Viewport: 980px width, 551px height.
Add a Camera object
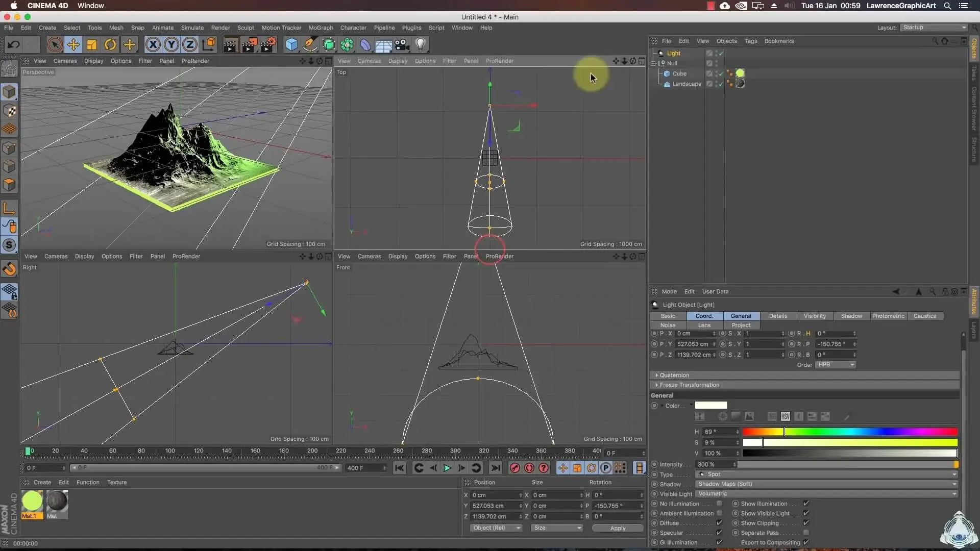[402, 44]
